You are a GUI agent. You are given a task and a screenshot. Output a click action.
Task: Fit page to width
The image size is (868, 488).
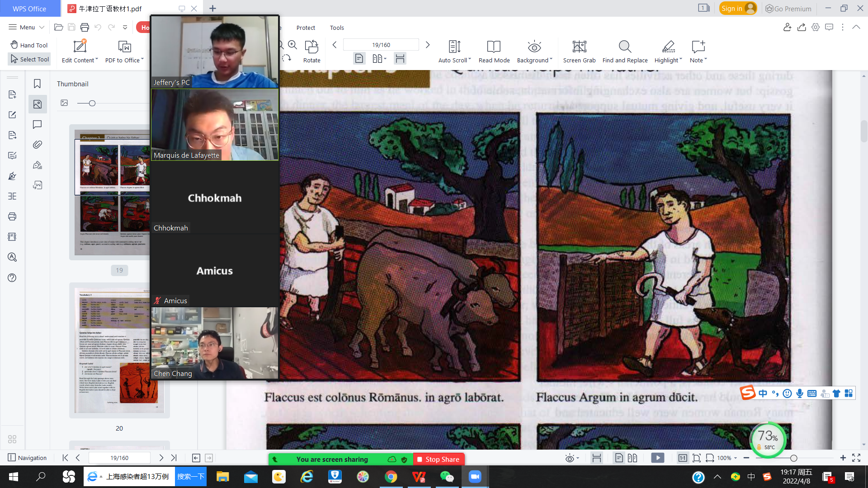point(710,458)
